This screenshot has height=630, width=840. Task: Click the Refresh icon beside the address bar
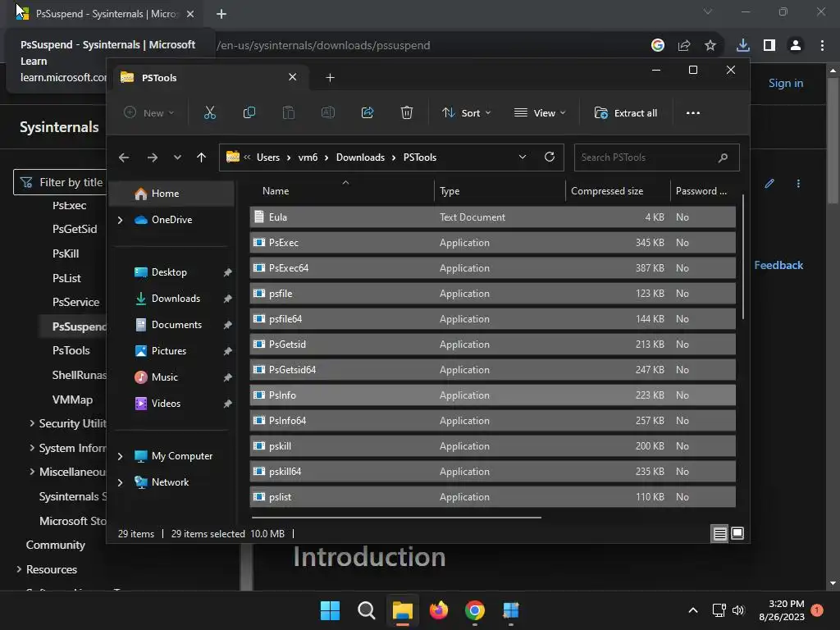pyautogui.click(x=549, y=157)
